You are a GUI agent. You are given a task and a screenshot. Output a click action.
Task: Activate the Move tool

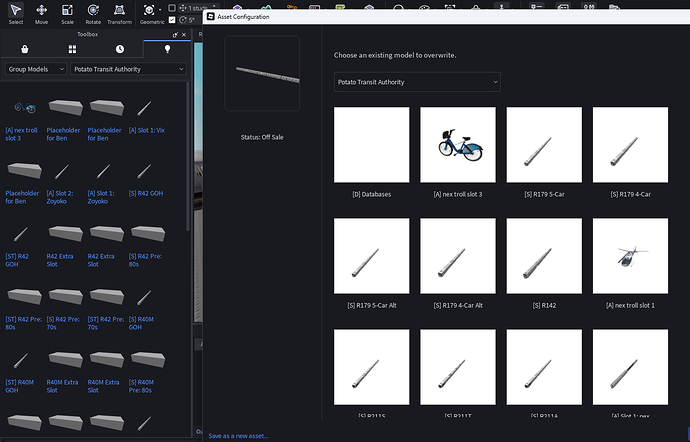click(41, 14)
